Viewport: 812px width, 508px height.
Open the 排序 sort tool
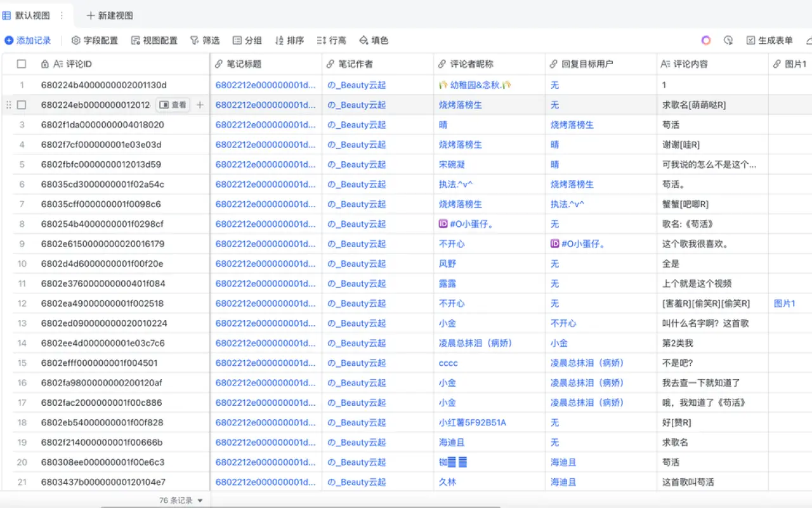tap(289, 41)
